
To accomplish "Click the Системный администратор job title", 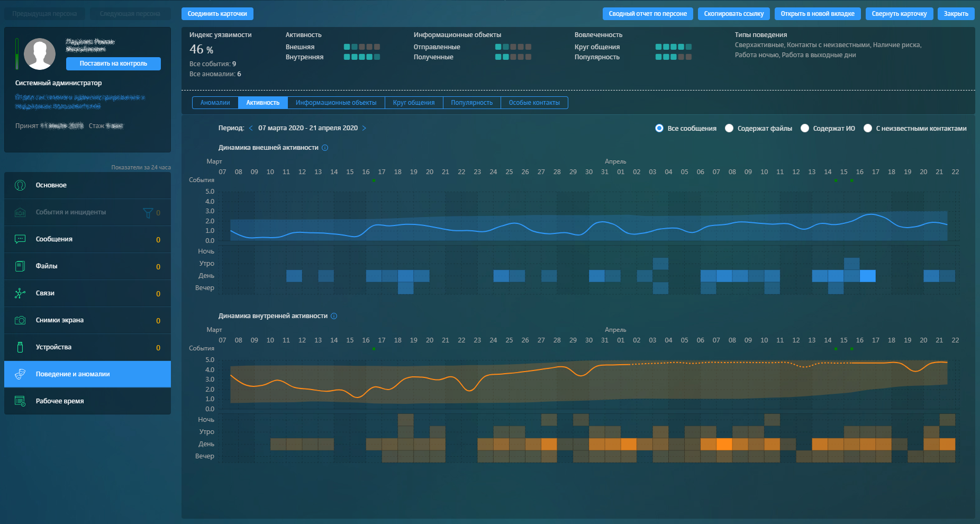I will pyautogui.click(x=59, y=83).
